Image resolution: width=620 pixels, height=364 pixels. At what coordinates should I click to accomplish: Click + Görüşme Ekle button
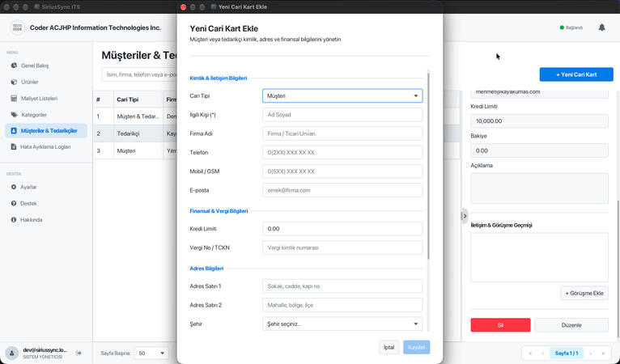click(x=584, y=294)
